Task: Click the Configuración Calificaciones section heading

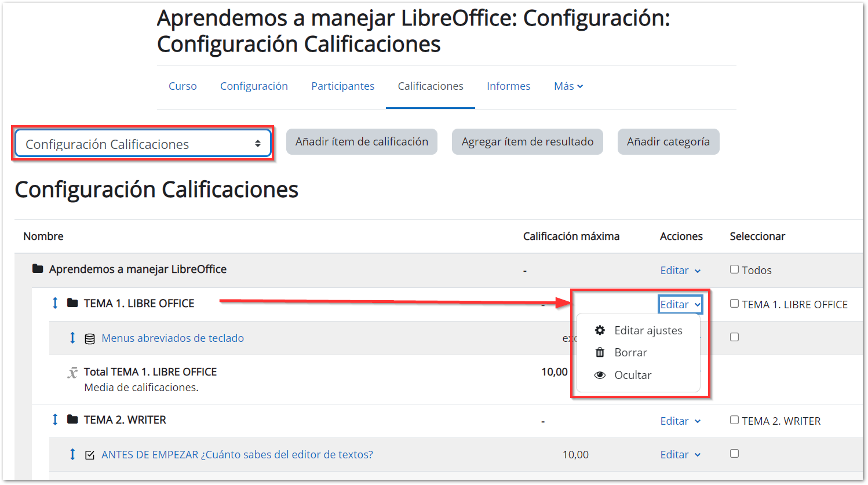Action: (156, 189)
